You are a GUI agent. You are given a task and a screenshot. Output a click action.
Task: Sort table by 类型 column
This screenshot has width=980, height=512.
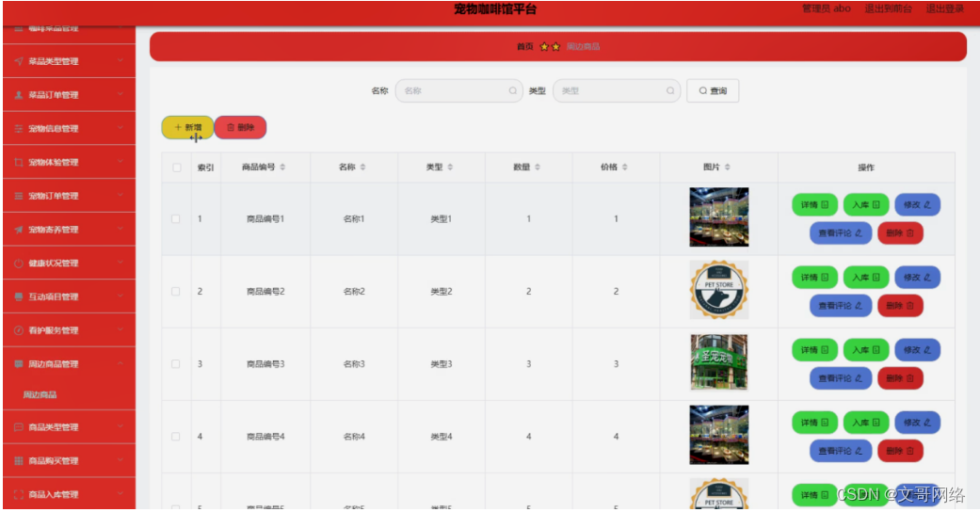click(x=451, y=167)
